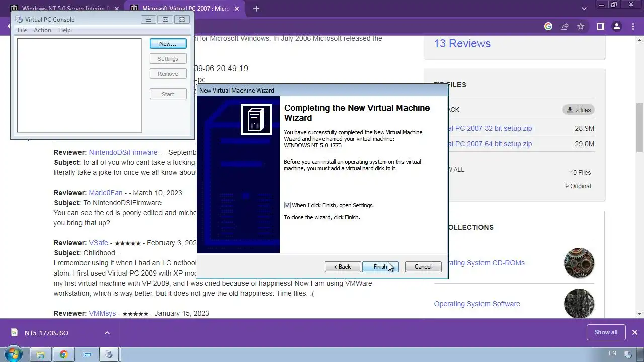Click the "9 Original" count text
The height and width of the screenshot is (362, 644).
click(578, 186)
